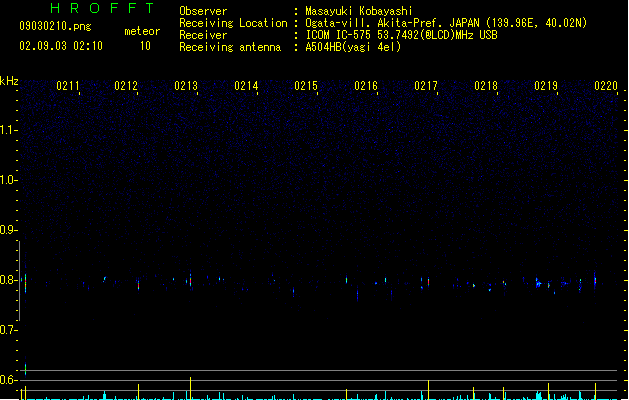The width and height of the screenshot is (629, 400).
Task: Click the 0.7 kHz axis label
Action: tap(8, 330)
